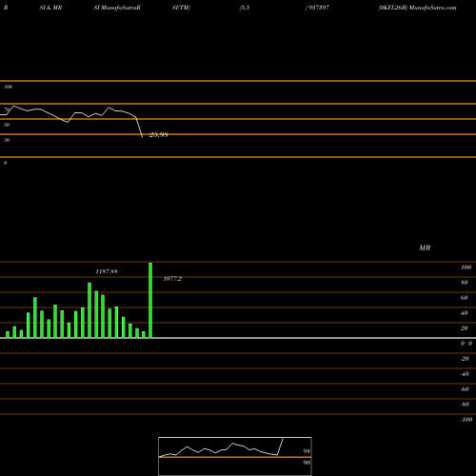Screen dimensions: 476x476
Task: Click the 30 label on RSI axis
Action: (x=7, y=140)
